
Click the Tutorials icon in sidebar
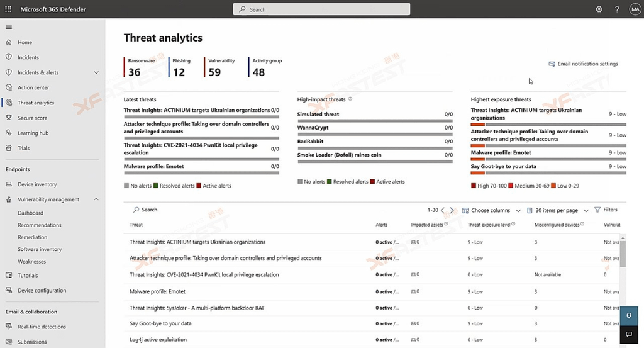9,275
